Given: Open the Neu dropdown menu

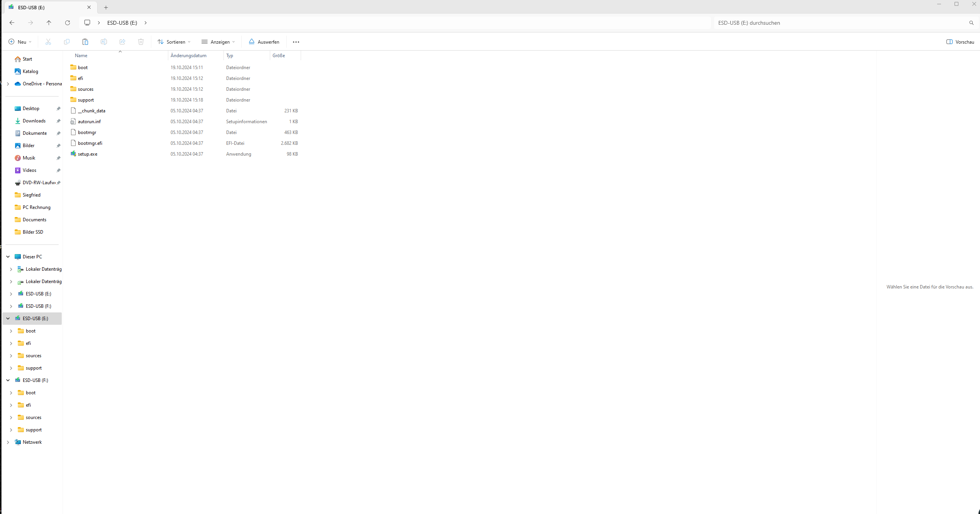Looking at the screenshot, I should tap(20, 42).
